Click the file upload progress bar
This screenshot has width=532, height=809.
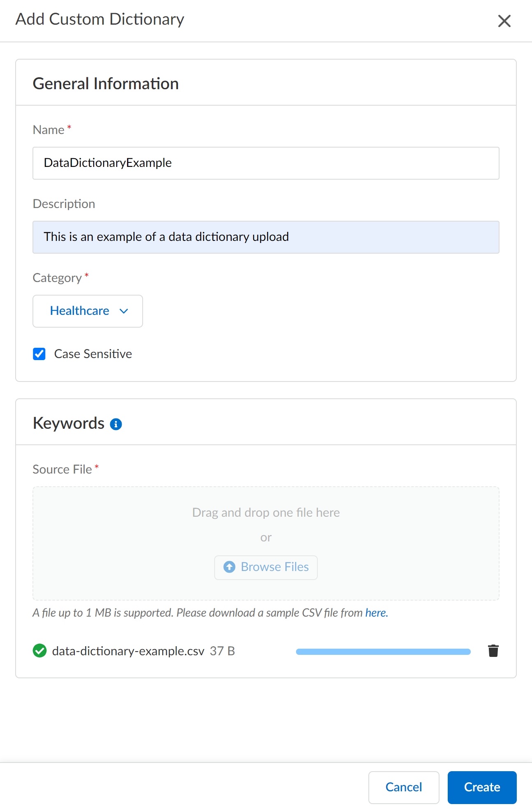(x=383, y=652)
